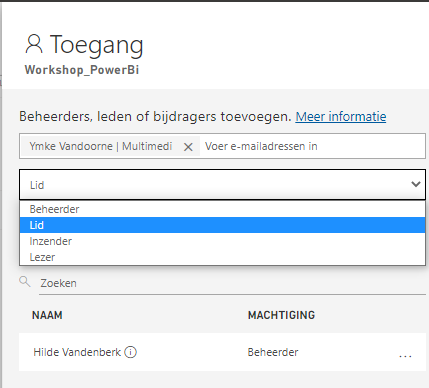This screenshot has width=429, height=388.
Task: Click the person icon beside Toegang
Action: [34, 44]
